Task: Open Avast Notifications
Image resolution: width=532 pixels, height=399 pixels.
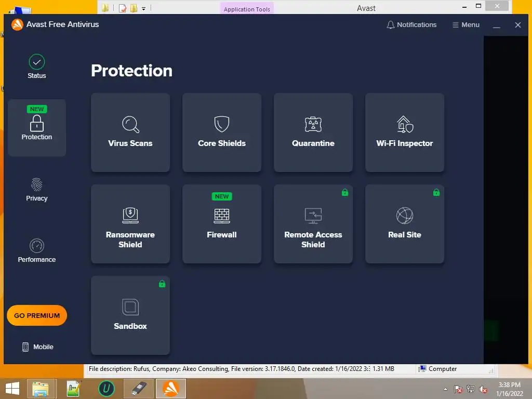Action: click(x=411, y=25)
